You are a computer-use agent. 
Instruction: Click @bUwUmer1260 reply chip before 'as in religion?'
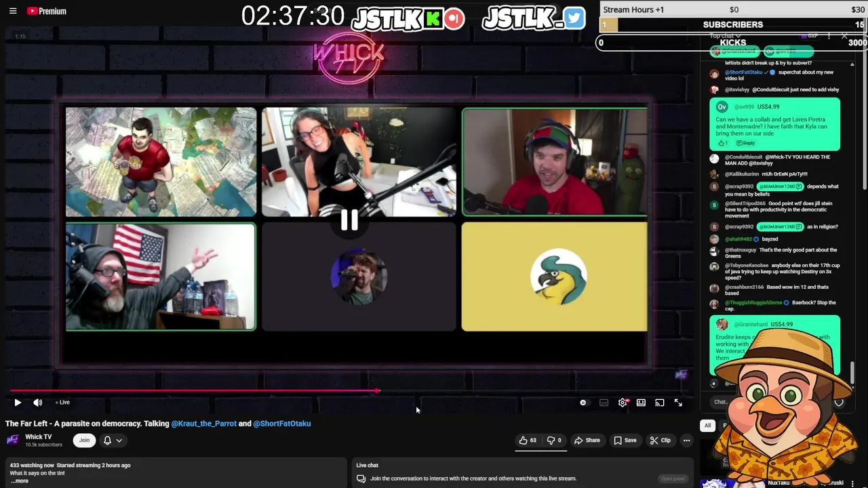point(781,226)
